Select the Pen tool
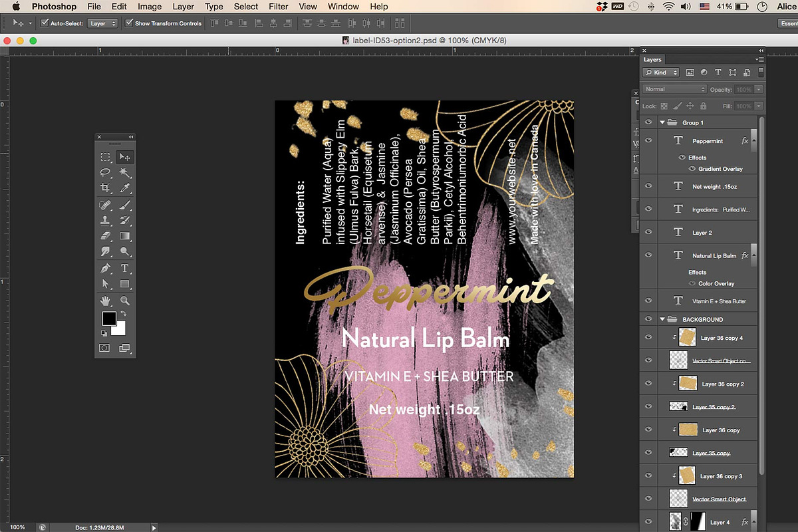The width and height of the screenshot is (798, 532). pos(105,269)
